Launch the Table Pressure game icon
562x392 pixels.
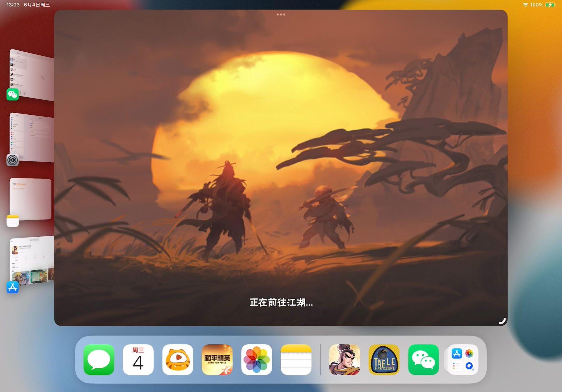coord(384,360)
